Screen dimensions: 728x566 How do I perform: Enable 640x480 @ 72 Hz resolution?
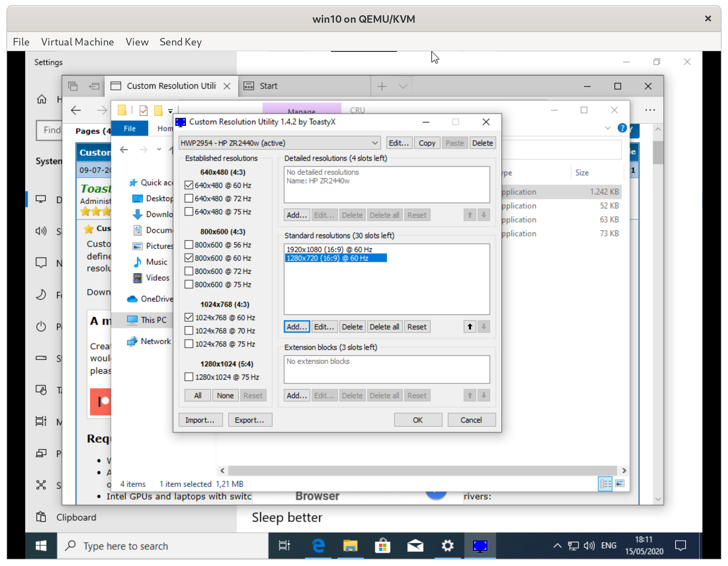(189, 198)
